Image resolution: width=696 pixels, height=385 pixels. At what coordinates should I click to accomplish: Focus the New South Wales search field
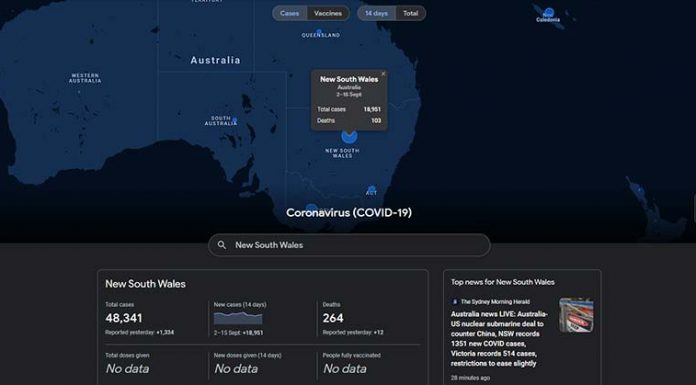coord(349,245)
